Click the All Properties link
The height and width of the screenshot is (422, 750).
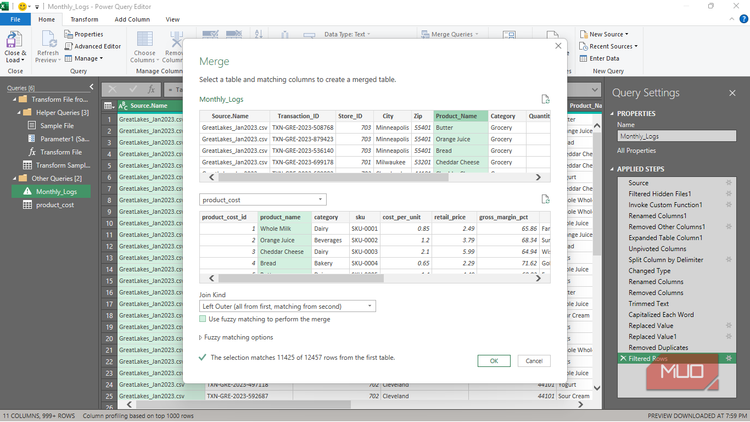tap(636, 151)
